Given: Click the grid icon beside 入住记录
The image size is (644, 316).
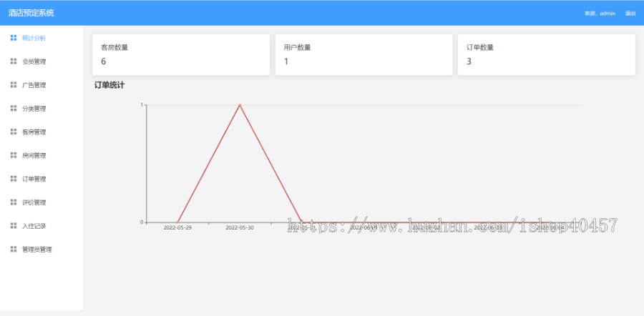Looking at the screenshot, I should click(x=14, y=225).
